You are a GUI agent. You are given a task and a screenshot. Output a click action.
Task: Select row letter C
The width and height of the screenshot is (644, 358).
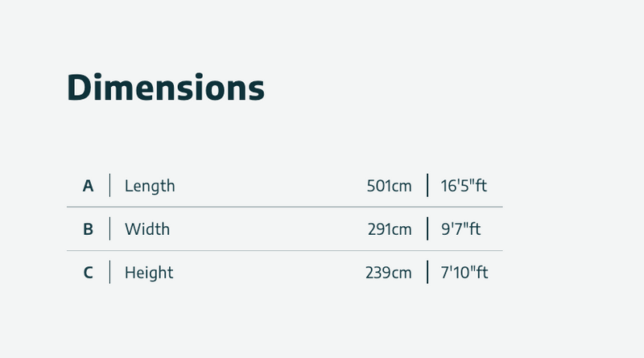coord(89,273)
